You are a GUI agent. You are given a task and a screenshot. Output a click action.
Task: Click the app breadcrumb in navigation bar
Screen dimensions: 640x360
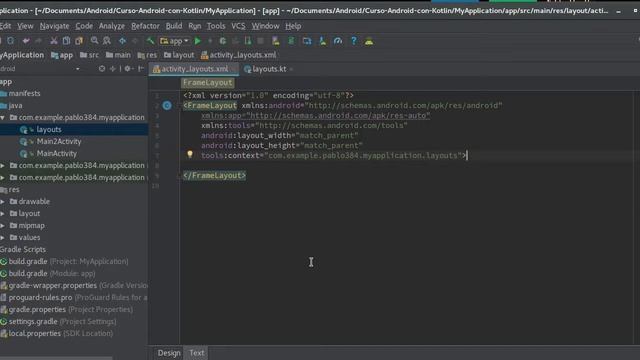tap(62, 55)
